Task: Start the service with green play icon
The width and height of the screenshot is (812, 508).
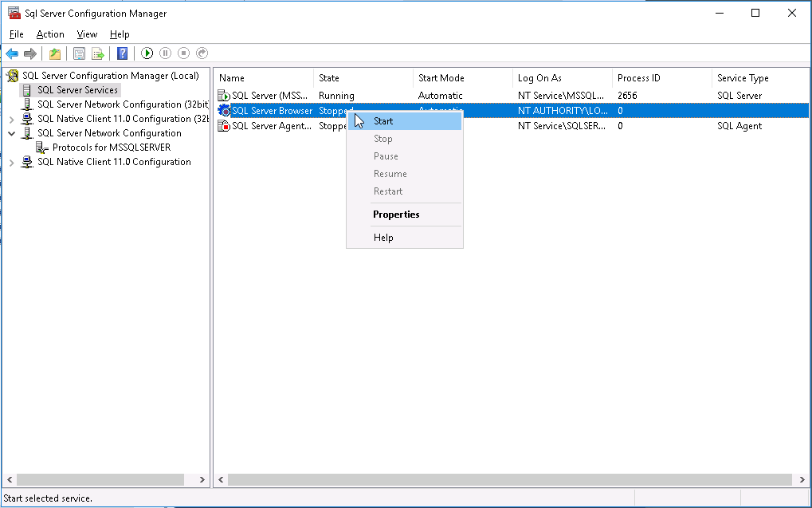Action: pyautogui.click(x=147, y=53)
